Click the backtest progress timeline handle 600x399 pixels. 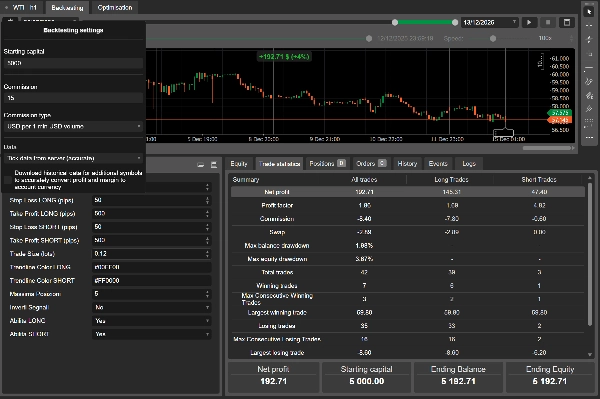point(369,39)
